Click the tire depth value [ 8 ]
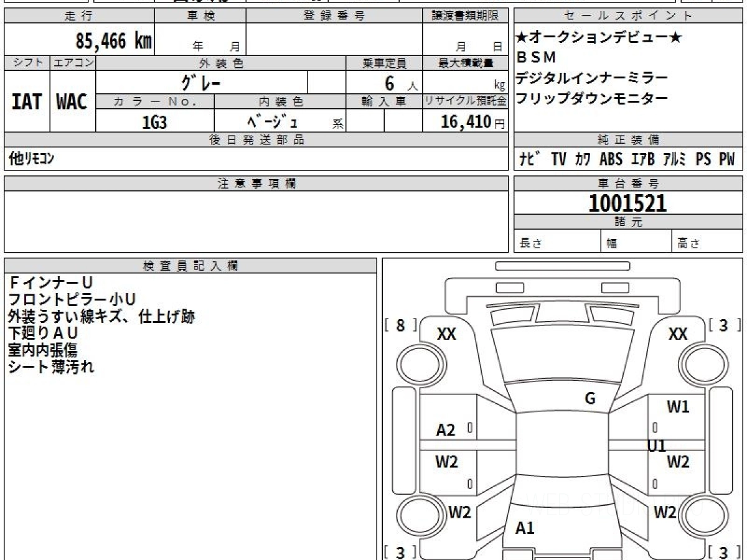Viewport: 747px width, 560px height. coord(400,325)
